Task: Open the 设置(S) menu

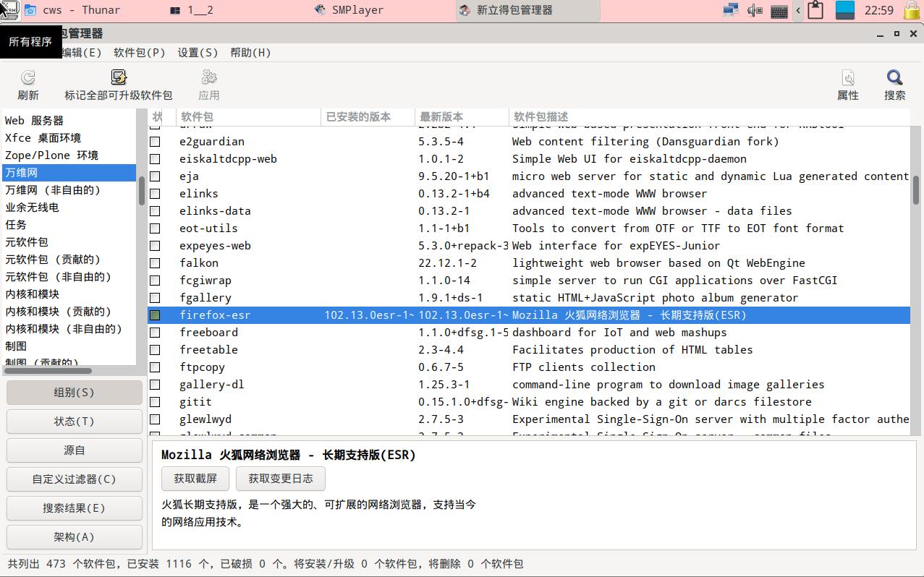Action: click(x=198, y=52)
